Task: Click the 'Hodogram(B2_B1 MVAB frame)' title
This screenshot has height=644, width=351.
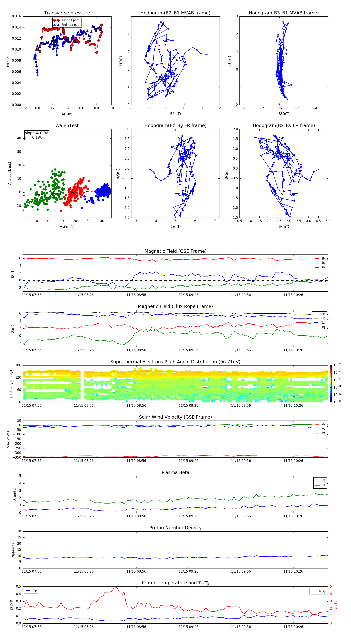Action: point(175,13)
